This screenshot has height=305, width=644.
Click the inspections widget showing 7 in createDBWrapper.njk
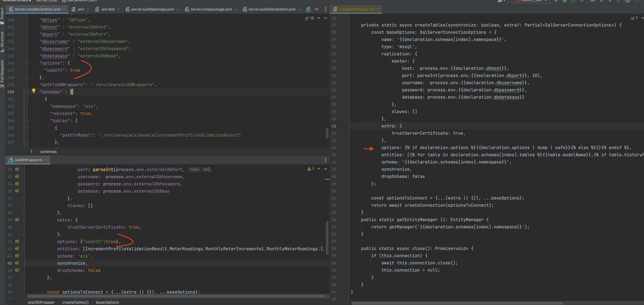click(634, 18)
